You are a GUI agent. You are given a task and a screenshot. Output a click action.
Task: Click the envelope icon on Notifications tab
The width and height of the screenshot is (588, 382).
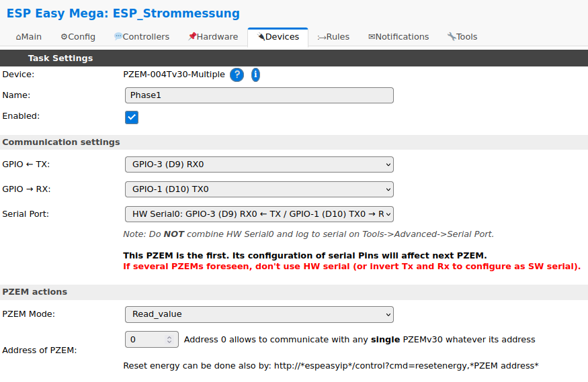(372, 37)
